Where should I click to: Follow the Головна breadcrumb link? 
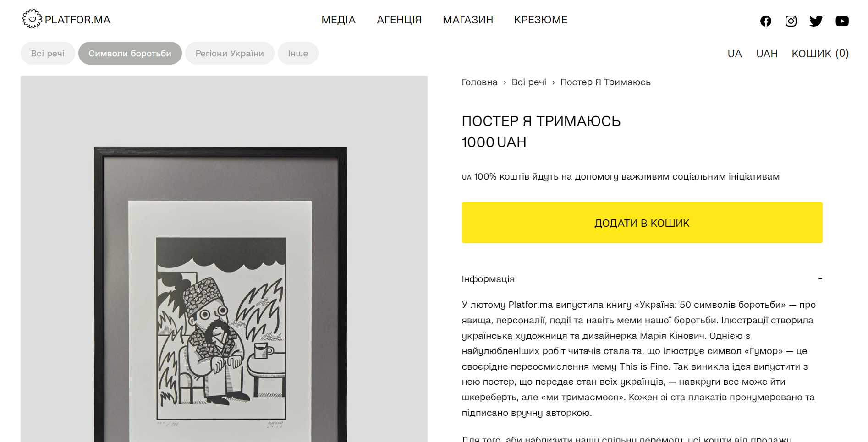tap(479, 82)
